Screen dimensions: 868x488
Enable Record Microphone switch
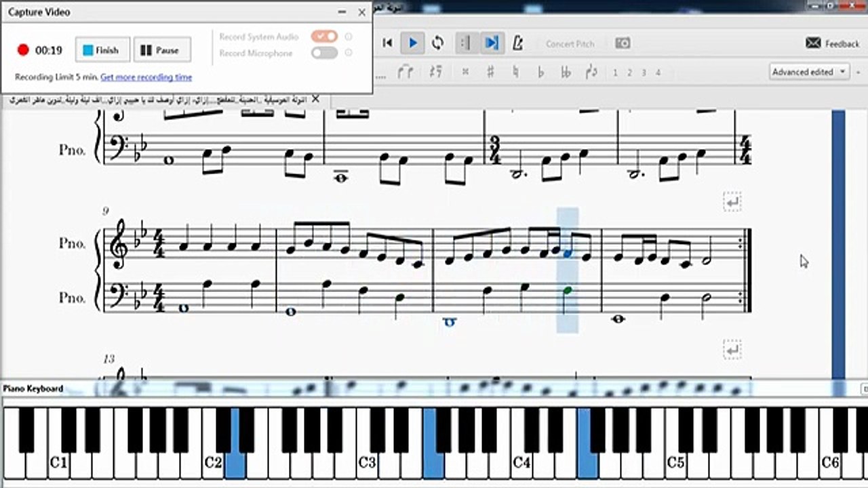tap(324, 53)
